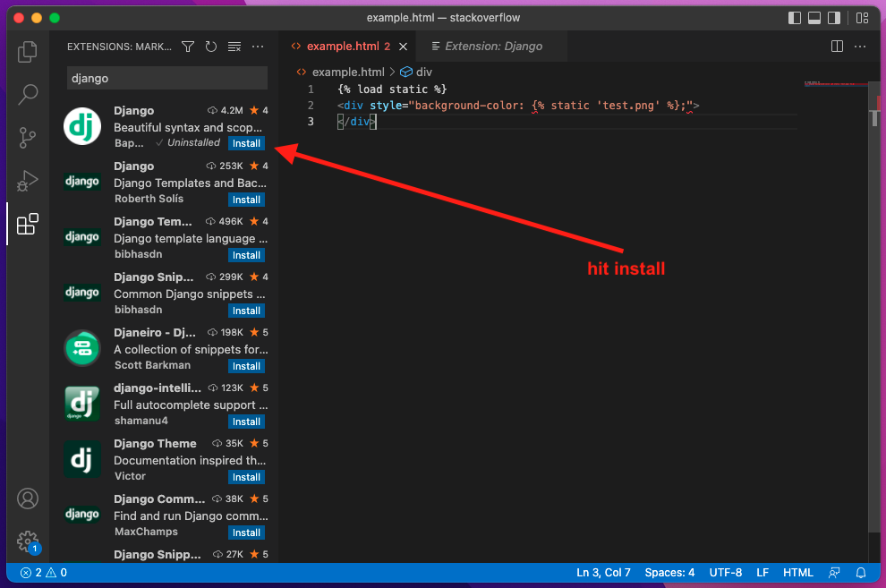Click 'Full autocomplete support ...' description
The width and height of the screenshot is (886, 588).
(191, 405)
